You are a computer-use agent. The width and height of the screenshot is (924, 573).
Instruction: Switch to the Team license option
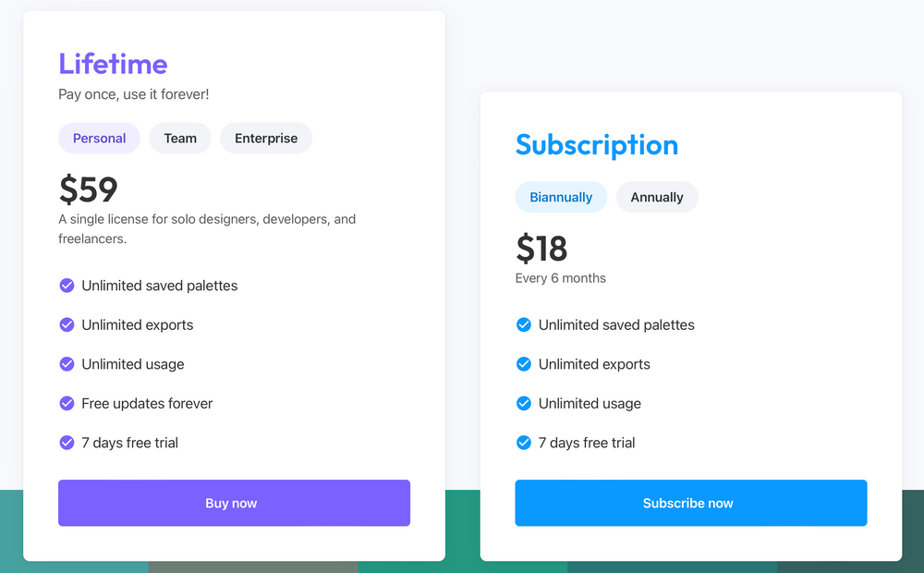[x=180, y=139]
